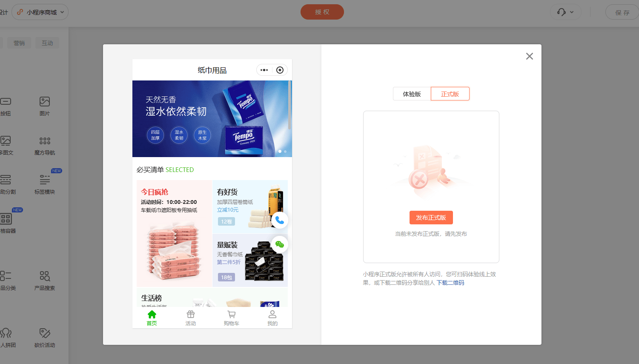The width and height of the screenshot is (639, 364).
Task: Select the 正式版 tab
Action: click(450, 94)
